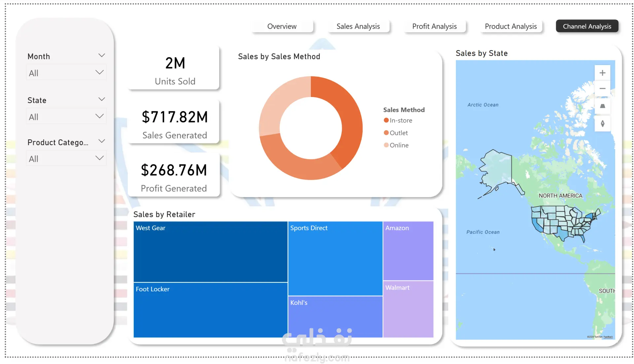
Task: Collapse the State slicer header chevron
Action: coord(102,99)
